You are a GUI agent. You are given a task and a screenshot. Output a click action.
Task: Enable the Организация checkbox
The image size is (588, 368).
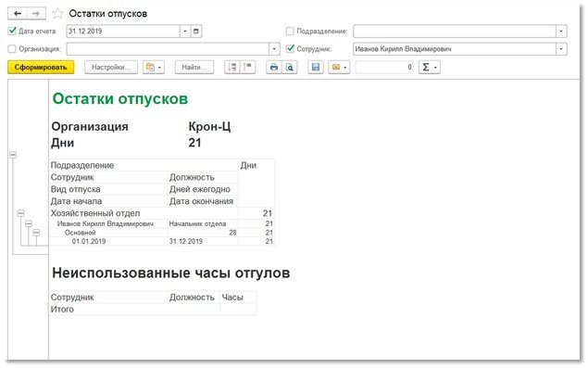pos(12,49)
